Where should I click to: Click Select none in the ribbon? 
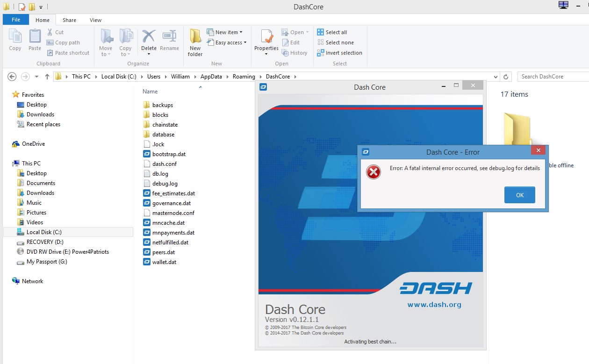(335, 43)
